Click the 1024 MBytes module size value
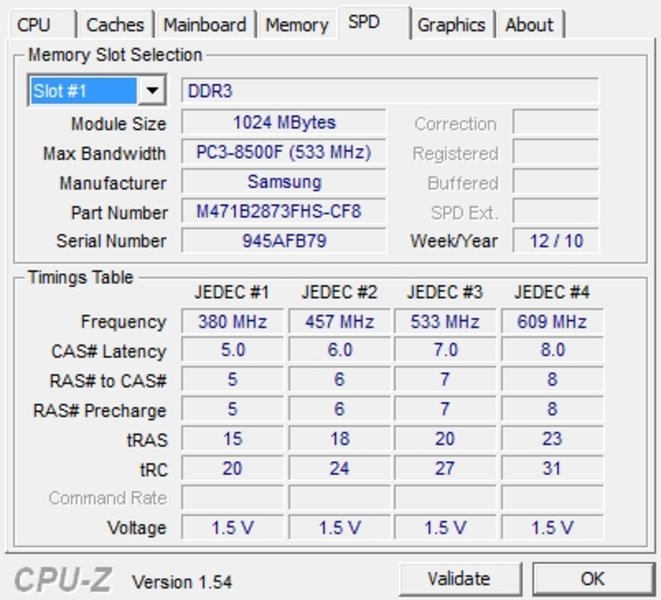 tap(284, 122)
